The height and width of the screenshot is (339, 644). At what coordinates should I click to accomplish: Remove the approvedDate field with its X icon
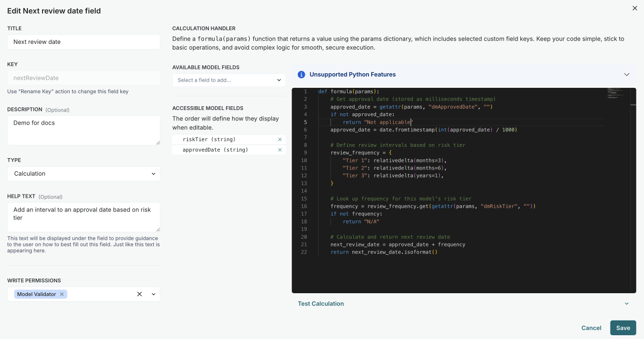click(280, 150)
